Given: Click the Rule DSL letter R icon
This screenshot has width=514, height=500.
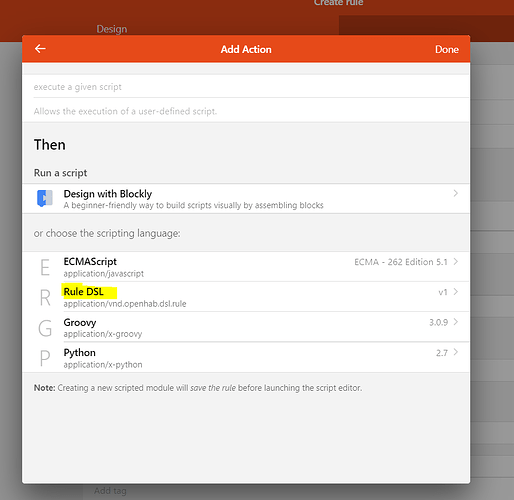Looking at the screenshot, I should [45, 297].
